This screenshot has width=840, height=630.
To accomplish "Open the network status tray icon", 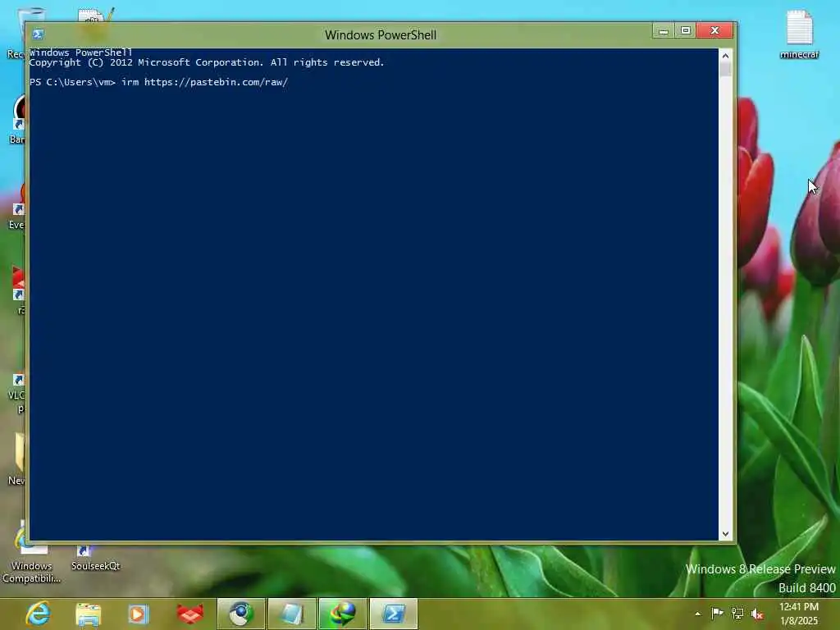I will [x=737, y=614].
